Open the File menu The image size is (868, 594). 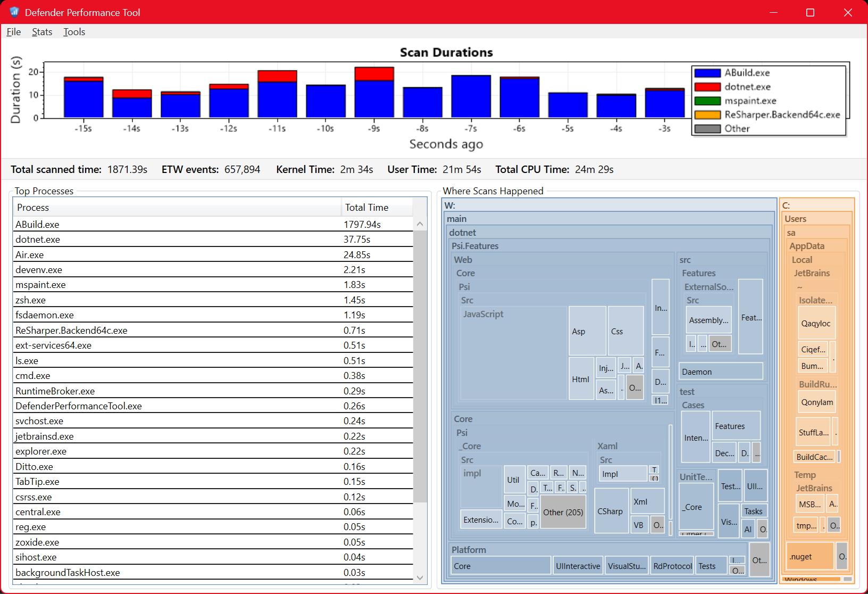(14, 32)
